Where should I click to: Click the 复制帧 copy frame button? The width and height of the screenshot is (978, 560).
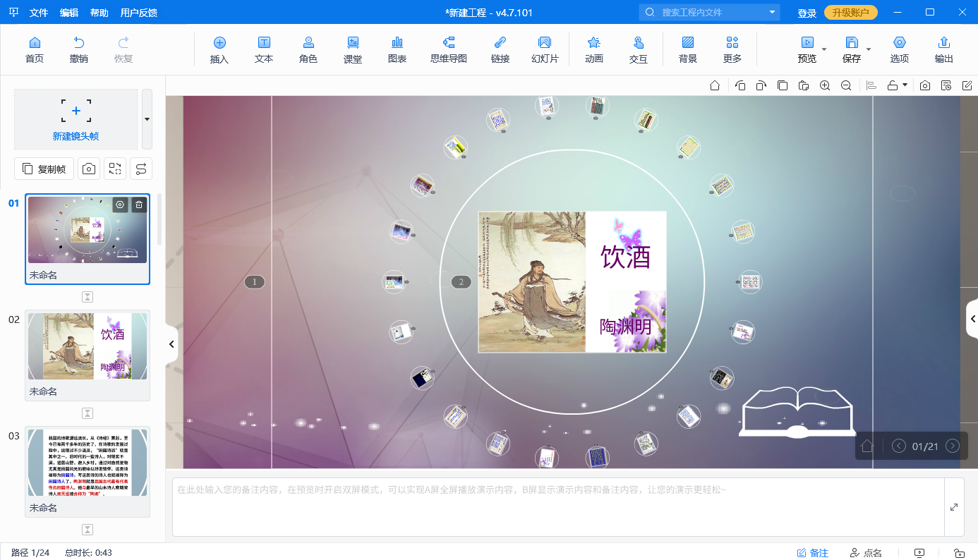44,169
